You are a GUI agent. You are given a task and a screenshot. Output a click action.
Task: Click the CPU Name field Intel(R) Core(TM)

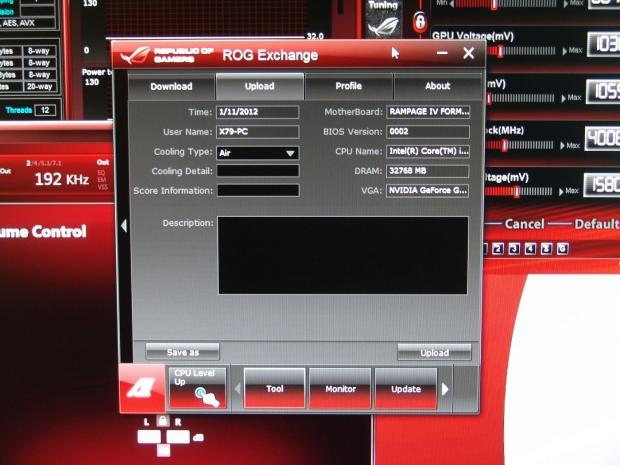click(428, 151)
